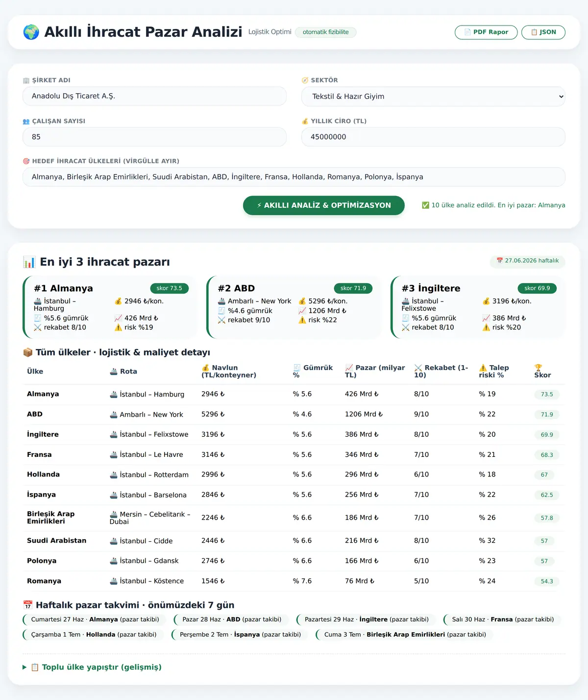Select the Cuma 3 Tem Birleşik Arap Emirlikleri chip
The height and width of the screenshot is (700, 588).
coord(405,635)
